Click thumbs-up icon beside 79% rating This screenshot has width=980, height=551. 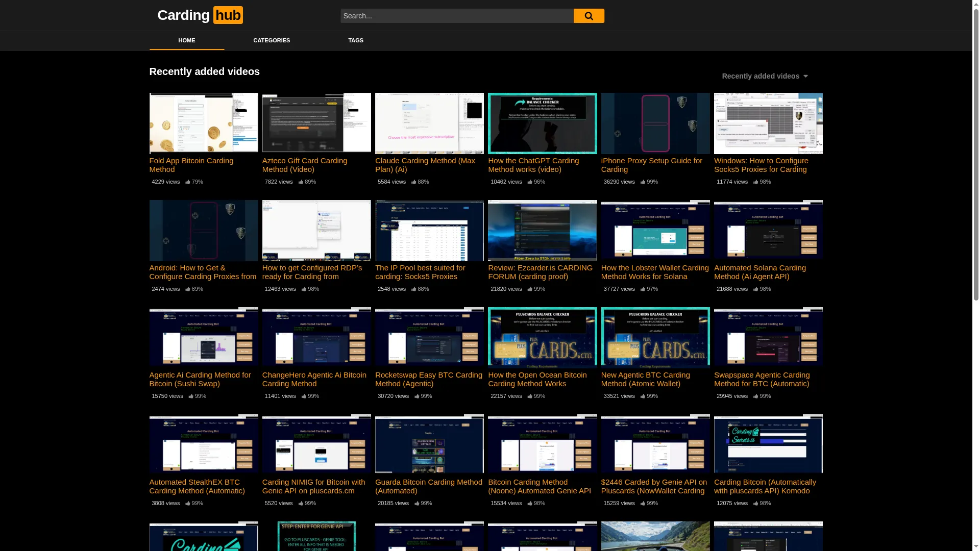188,182
